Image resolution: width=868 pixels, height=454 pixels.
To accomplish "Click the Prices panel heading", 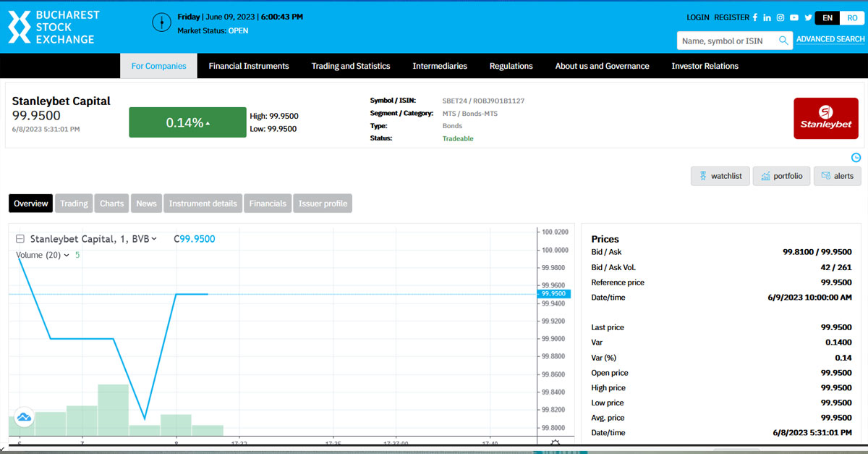I will pyautogui.click(x=605, y=239).
